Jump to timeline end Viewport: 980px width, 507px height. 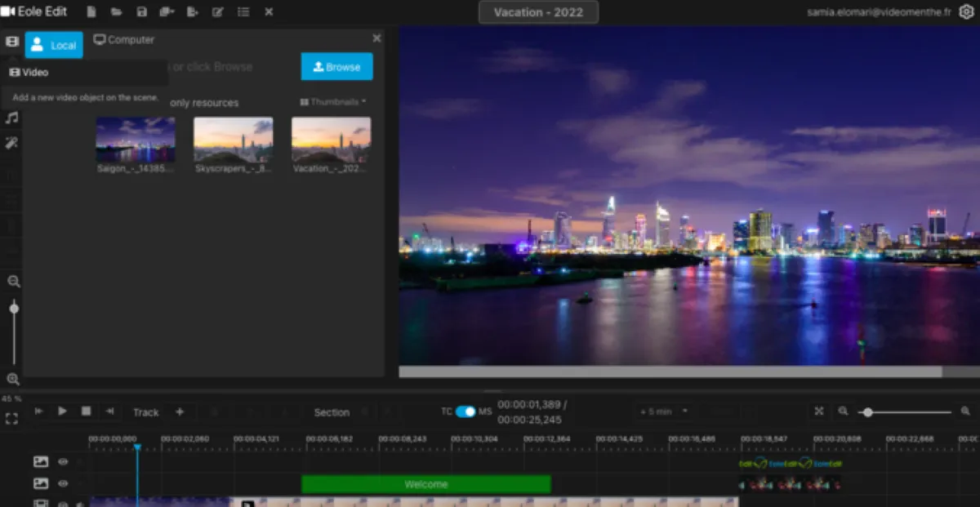[x=109, y=411]
